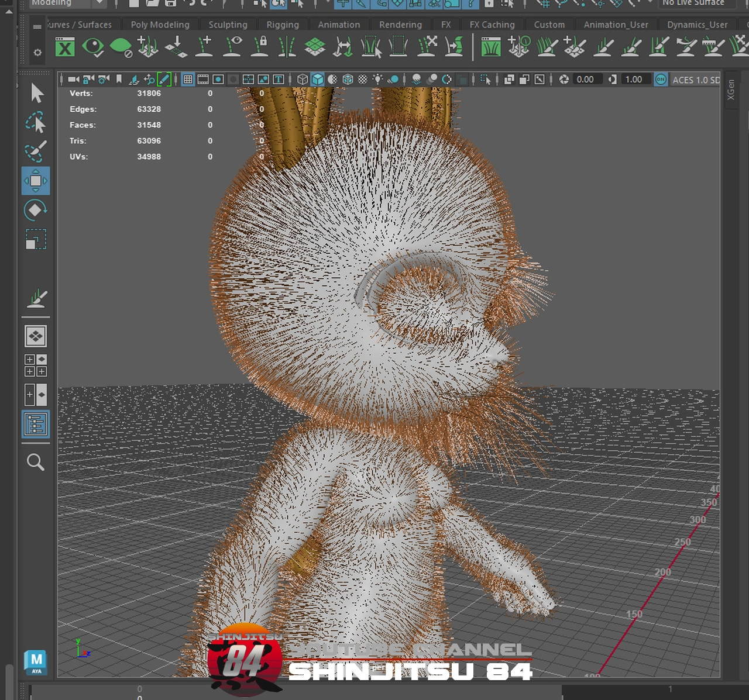Activate the Paint Selection tool
749x700 pixels.
click(36, 151)
